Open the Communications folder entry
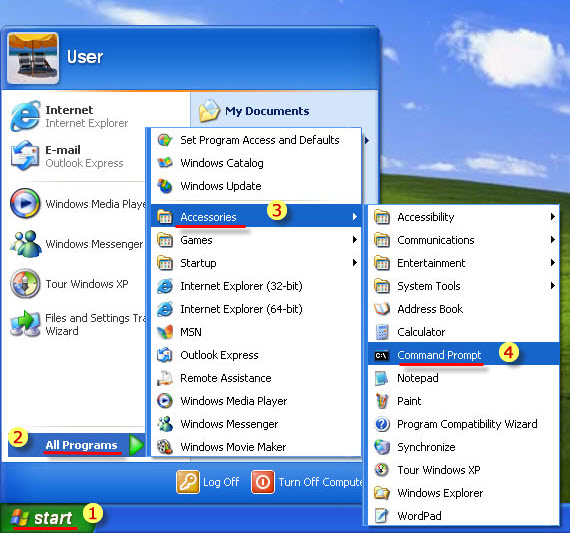Viewport: 570px width, 533px height. pos(463,240)
